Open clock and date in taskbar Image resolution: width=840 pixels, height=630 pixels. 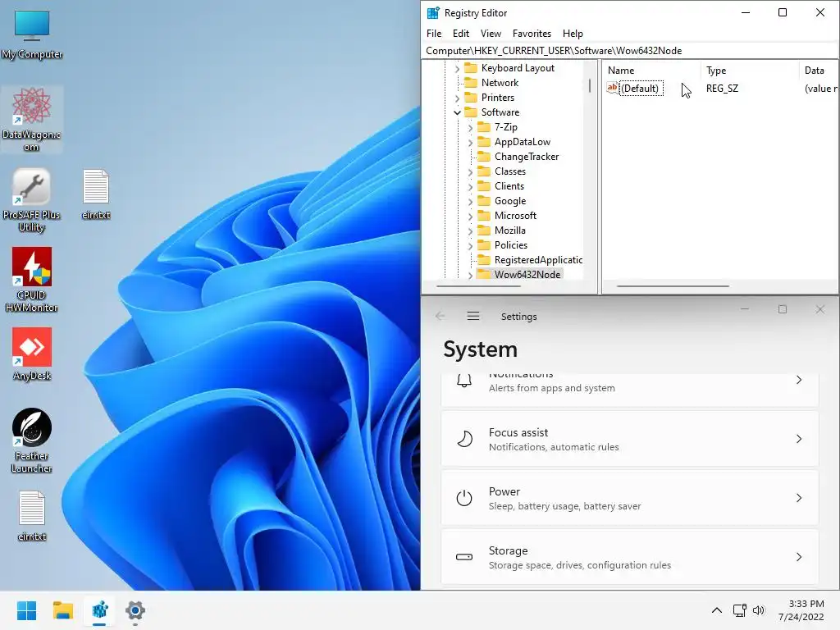click(x=801, y=610)
